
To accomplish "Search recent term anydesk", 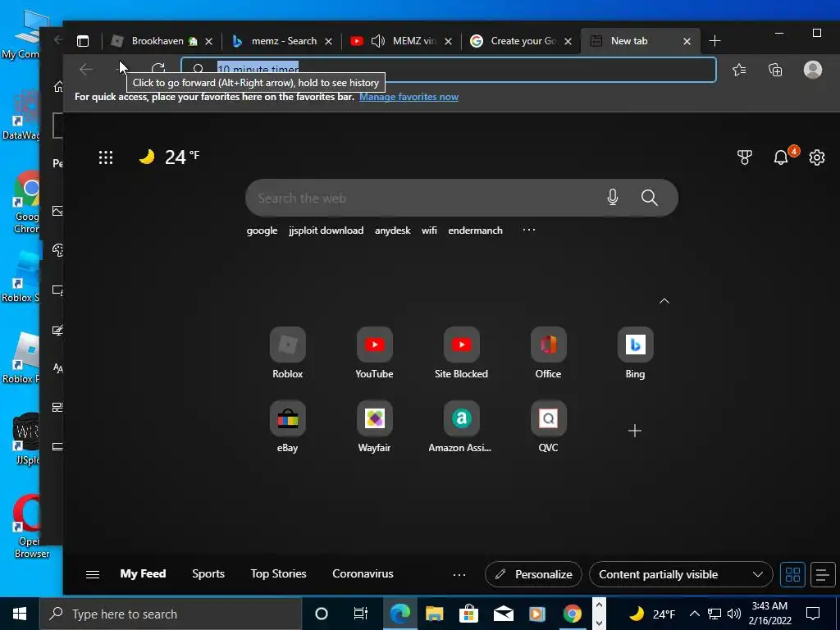I will pos(393,231).
